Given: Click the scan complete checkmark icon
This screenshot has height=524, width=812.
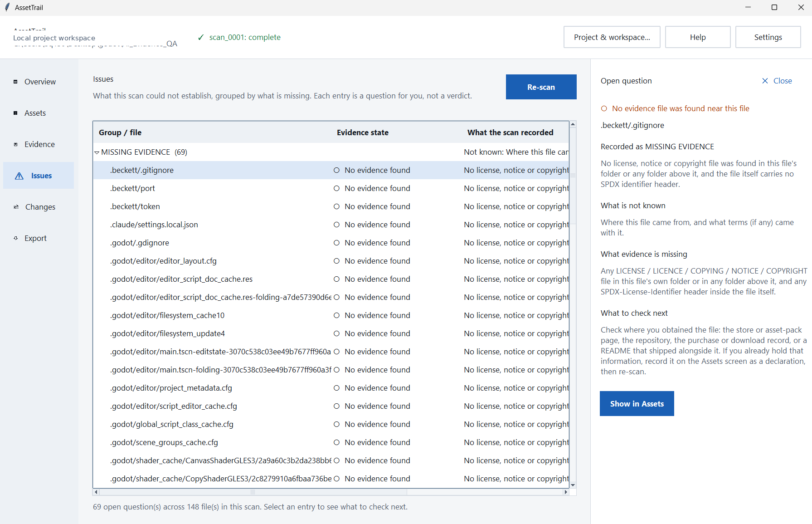Looking at the screenshot, I should pos(201,38).
